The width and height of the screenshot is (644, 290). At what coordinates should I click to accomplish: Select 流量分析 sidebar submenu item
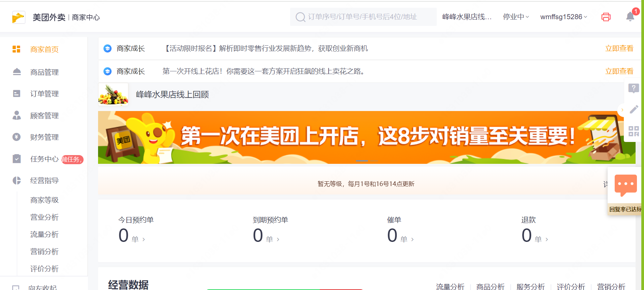tap(44, 234)
